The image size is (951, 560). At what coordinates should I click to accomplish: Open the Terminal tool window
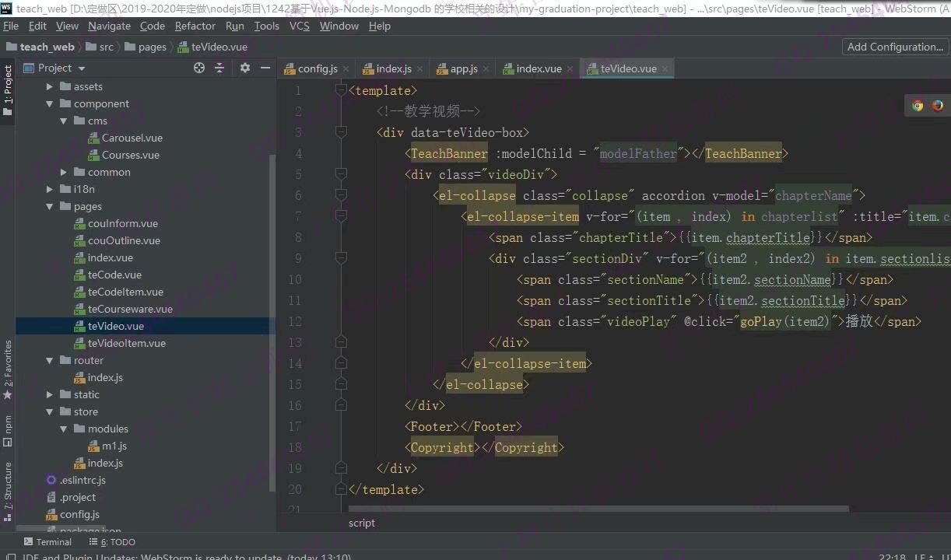point(47,542)
